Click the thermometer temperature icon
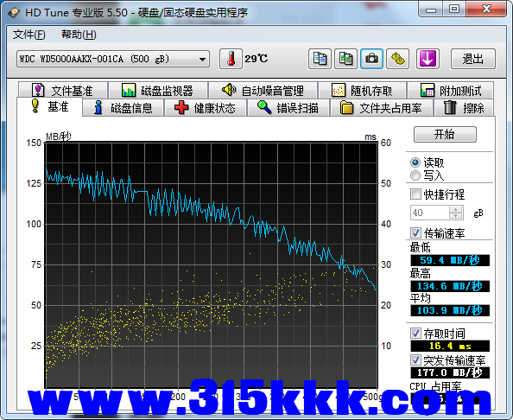513x420 pixels. (231, 59)
